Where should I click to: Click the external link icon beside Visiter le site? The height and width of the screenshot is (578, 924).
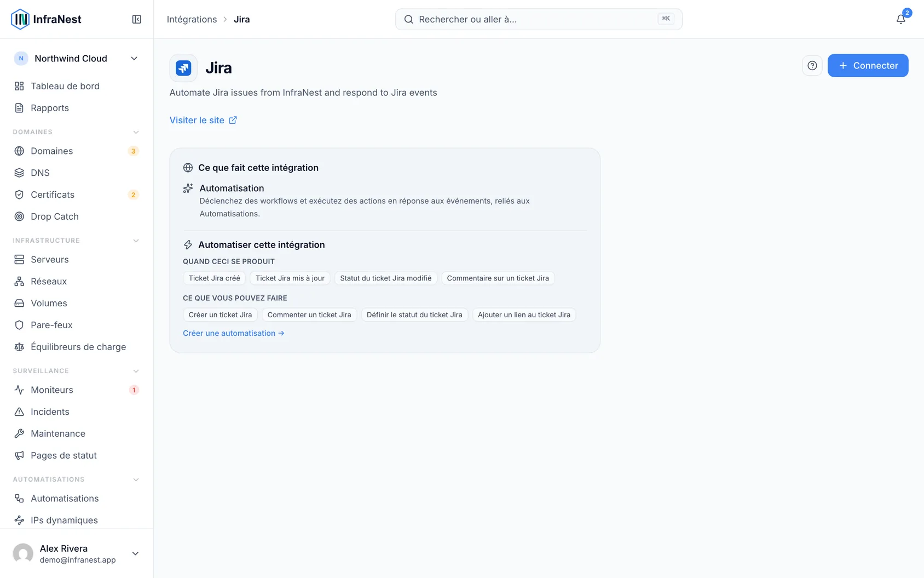pos(233,120)
